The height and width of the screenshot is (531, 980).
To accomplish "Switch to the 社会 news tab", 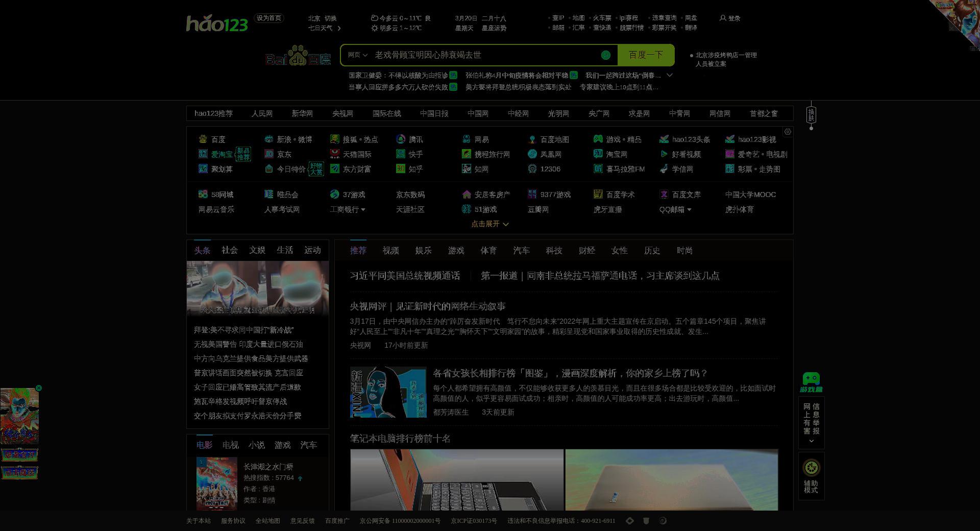I will pyautogui.click(x=230, y=250).
